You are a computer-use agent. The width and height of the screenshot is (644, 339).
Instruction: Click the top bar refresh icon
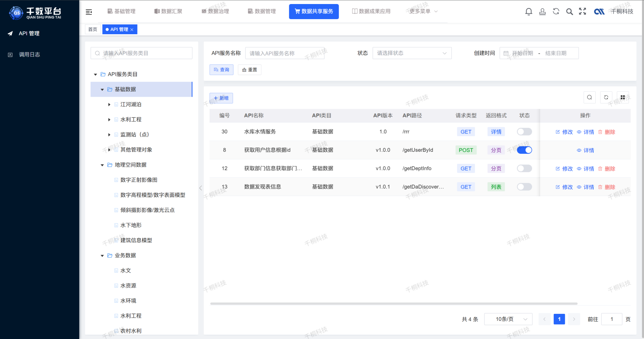(556, 11)
